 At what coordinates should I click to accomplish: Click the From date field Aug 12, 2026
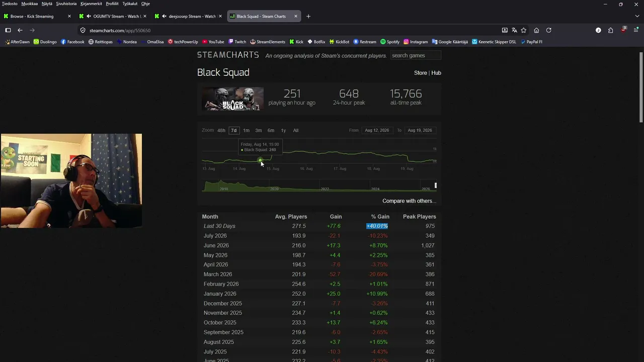[377, 130]
